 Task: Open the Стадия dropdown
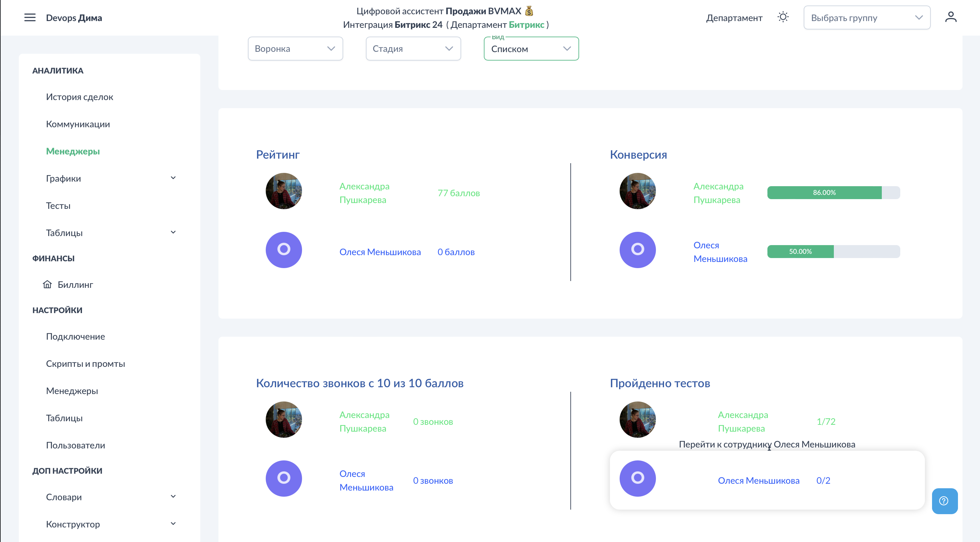tap(413, 49)
